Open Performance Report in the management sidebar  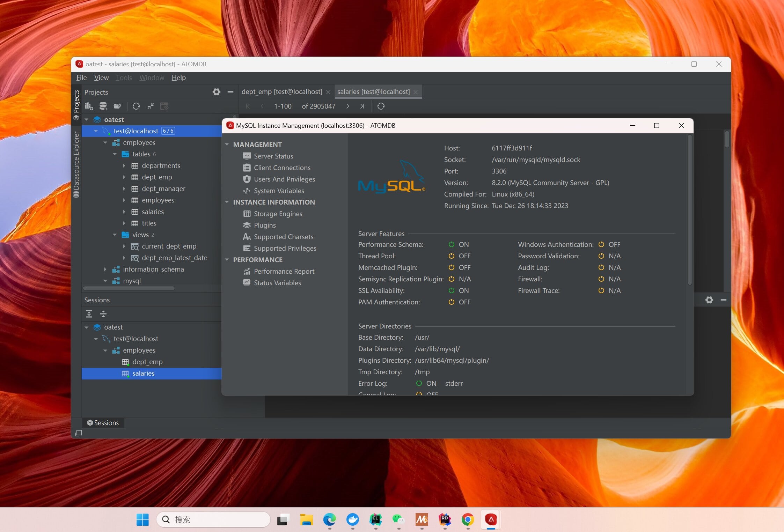pos(284,271)
